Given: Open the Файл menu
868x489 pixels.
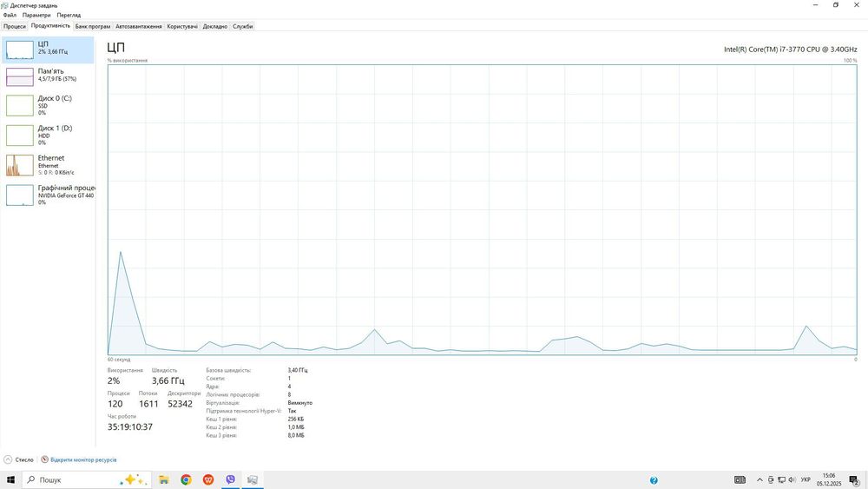Looking at the screenshot, I should [x=10, y=15].
